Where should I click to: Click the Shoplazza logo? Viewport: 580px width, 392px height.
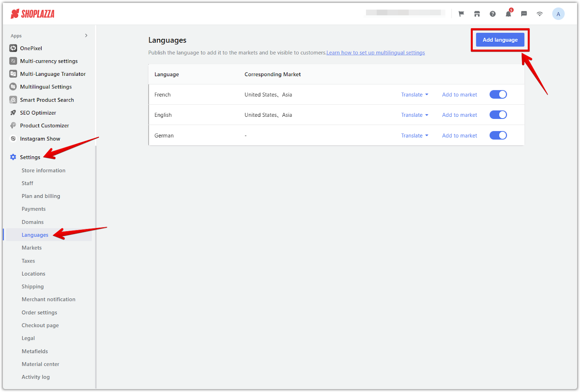33,14
